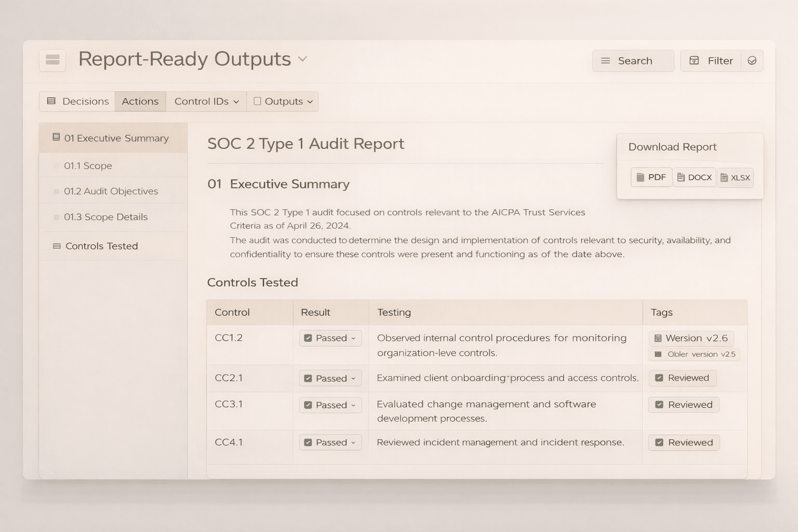Click the XLSX spreadsheet icon

pyautogui.click(x=723, y=177)
